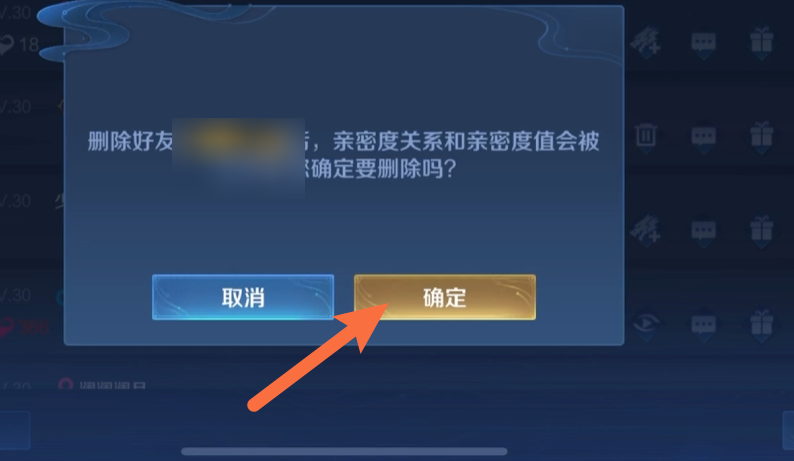Tap the spectate eye icon

646,323
